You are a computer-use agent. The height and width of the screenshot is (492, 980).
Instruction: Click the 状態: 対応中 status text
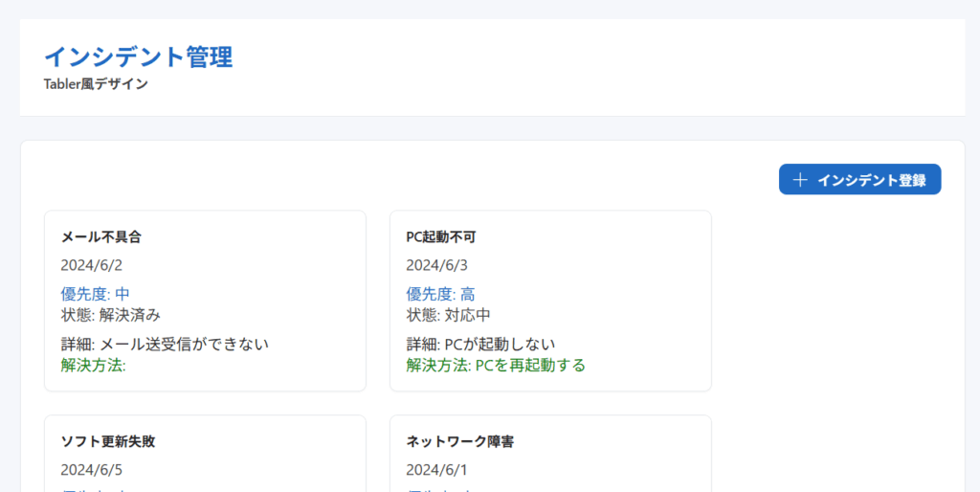448,315
